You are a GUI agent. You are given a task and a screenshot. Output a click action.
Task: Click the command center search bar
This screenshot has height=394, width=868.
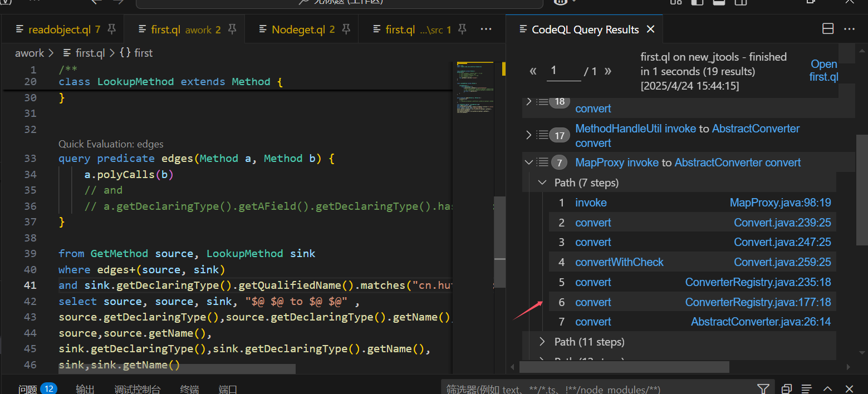(x=340, y=2)
